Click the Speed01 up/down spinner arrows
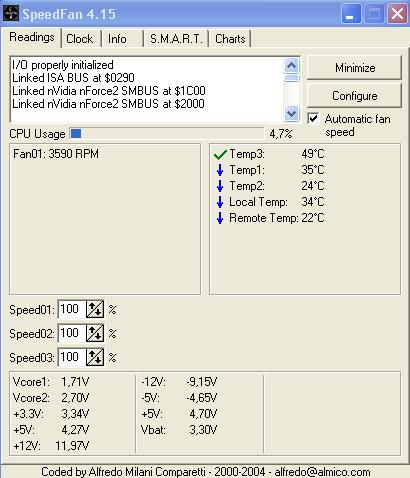Screen dimensions: 410x478 [95, 309]
